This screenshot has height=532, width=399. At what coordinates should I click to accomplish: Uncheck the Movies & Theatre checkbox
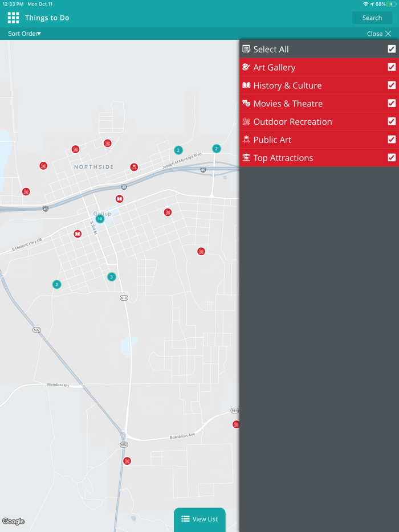(x=392, y=103)
